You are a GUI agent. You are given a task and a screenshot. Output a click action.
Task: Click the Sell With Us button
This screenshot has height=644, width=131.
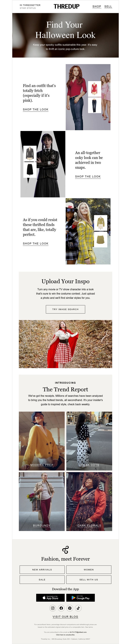click(x=89, y=580)
